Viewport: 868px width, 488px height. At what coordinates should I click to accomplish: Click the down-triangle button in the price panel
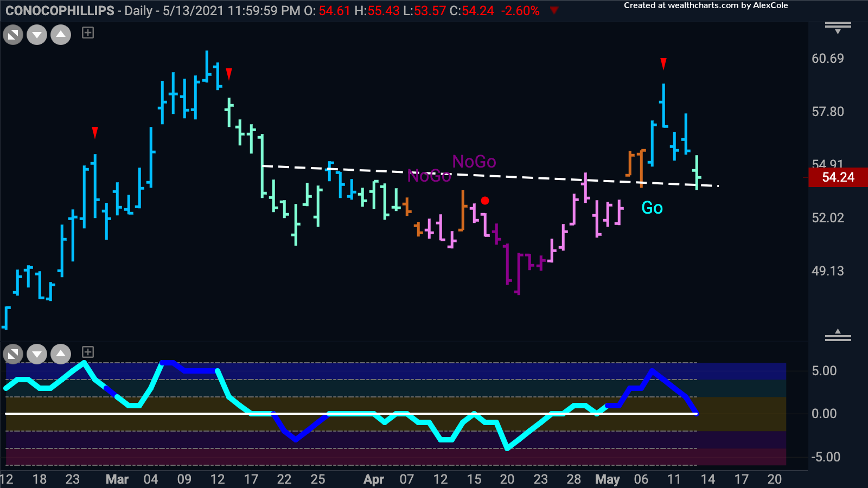pyautogui.click(x=37, y=36)
